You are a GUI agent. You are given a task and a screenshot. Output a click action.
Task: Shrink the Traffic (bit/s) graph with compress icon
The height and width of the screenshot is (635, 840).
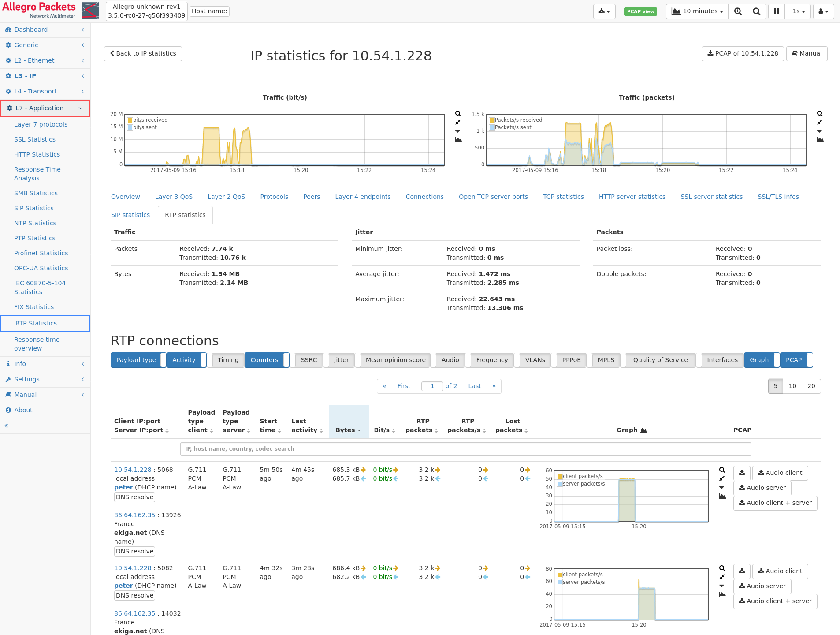tap(458, 122)
